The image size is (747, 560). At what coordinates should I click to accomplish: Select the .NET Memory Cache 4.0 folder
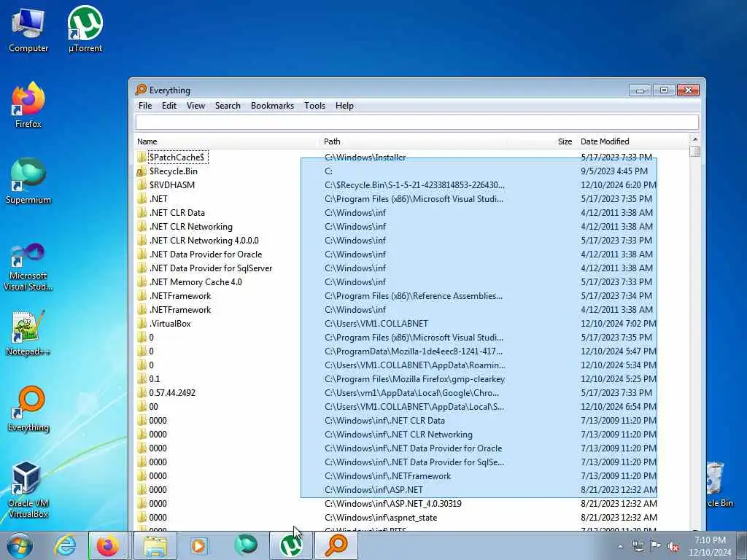point(196,282)
